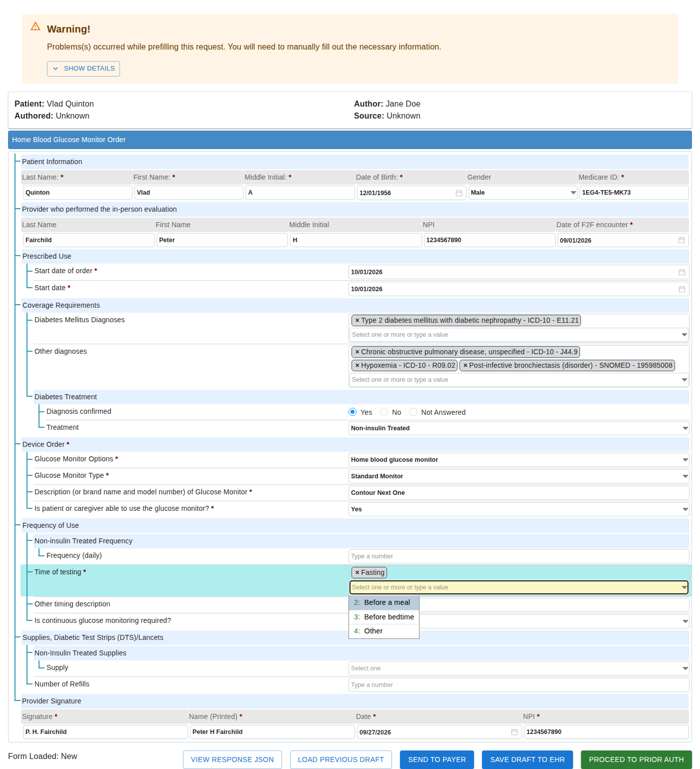
Task: Click Proceed to Prior Auth button
Action: [636, 759]
